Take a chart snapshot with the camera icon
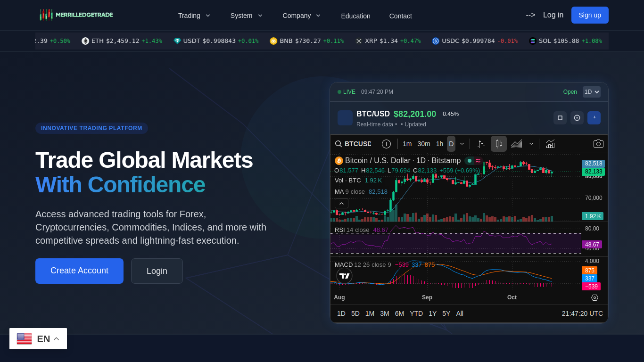This screenshot has height=362, width=644. point(598,144)
